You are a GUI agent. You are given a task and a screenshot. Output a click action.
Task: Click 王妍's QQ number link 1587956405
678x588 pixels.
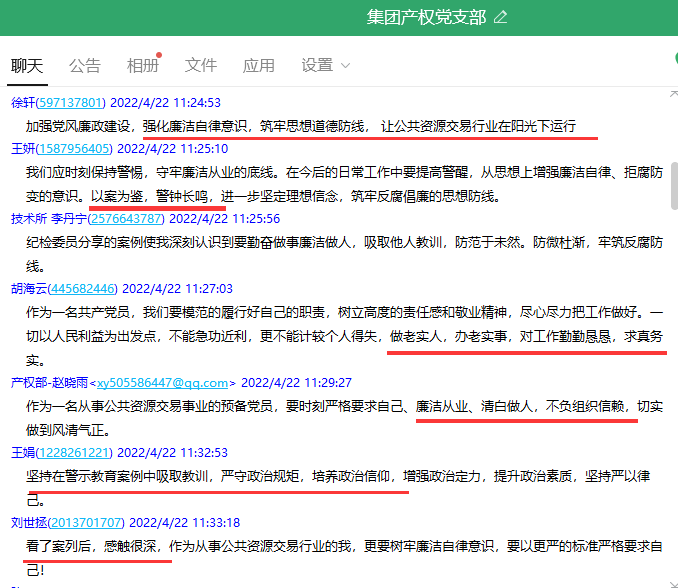(x=76, y=149)
